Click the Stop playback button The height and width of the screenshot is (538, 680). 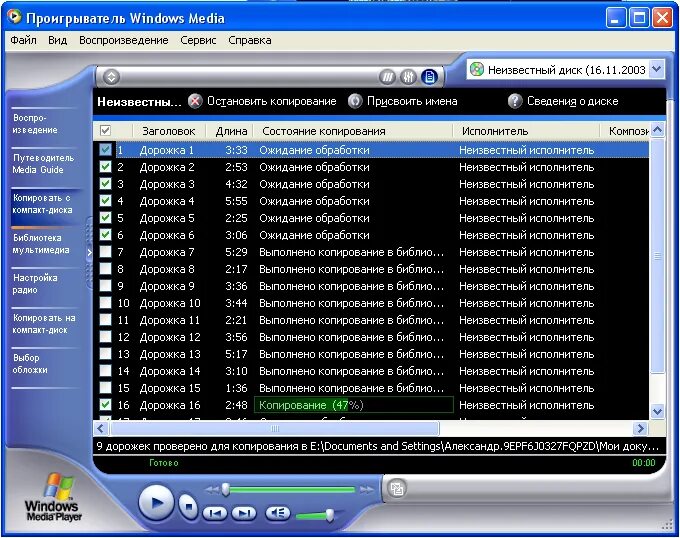tap(188, 506)
